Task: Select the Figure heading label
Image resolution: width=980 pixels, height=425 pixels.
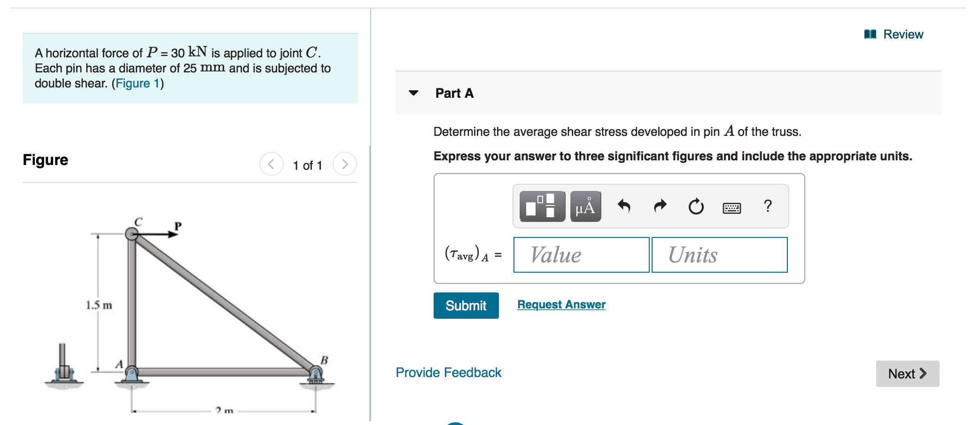Action: [x=45, y=160]
